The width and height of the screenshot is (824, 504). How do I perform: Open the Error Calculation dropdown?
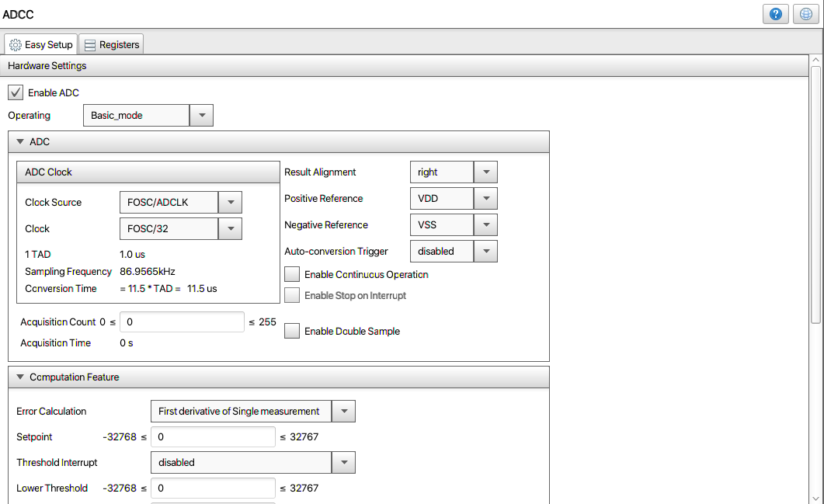[x=343, y=411]
